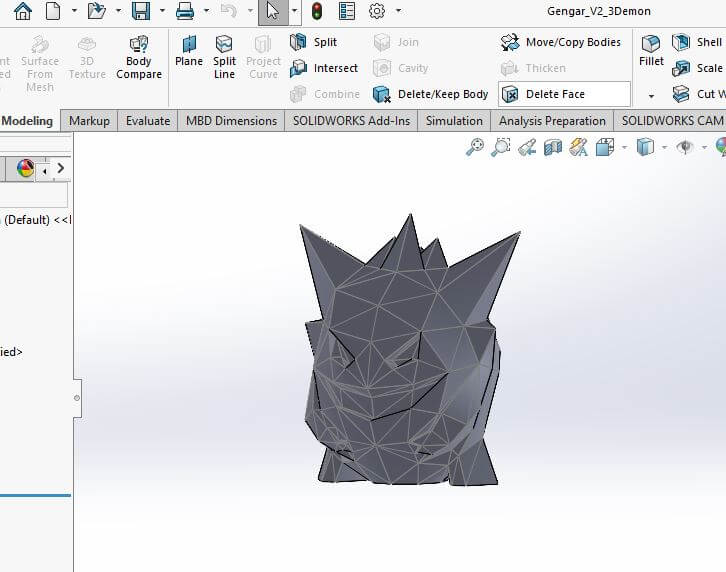Click Dynamic Annotation Views icon
This screenshot has width=726, height=572.
(x=579, y=147)
